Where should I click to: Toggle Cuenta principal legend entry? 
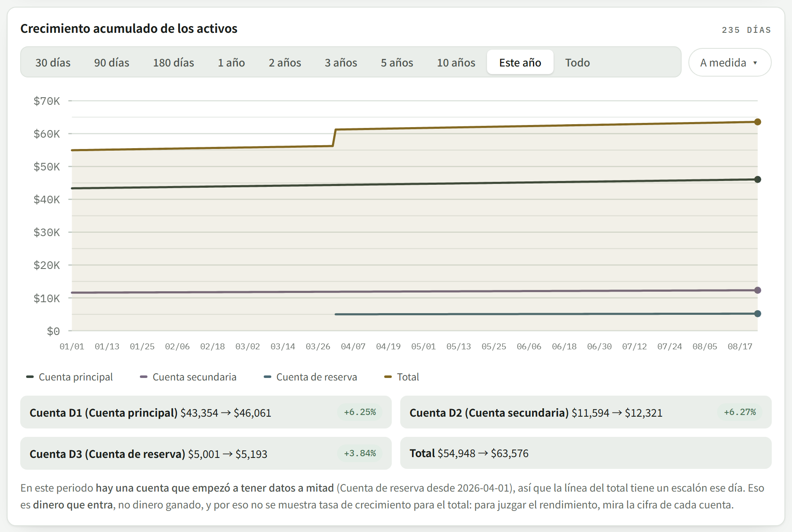[70, 377]
